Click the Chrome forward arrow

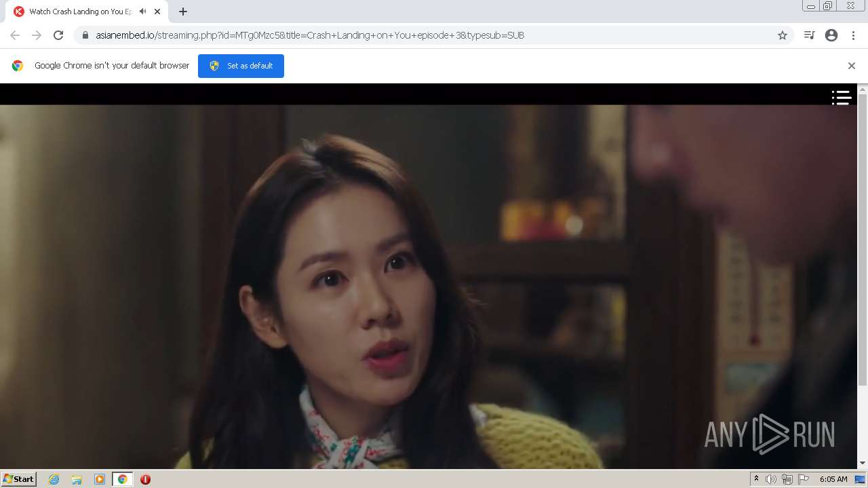point(37,35)
